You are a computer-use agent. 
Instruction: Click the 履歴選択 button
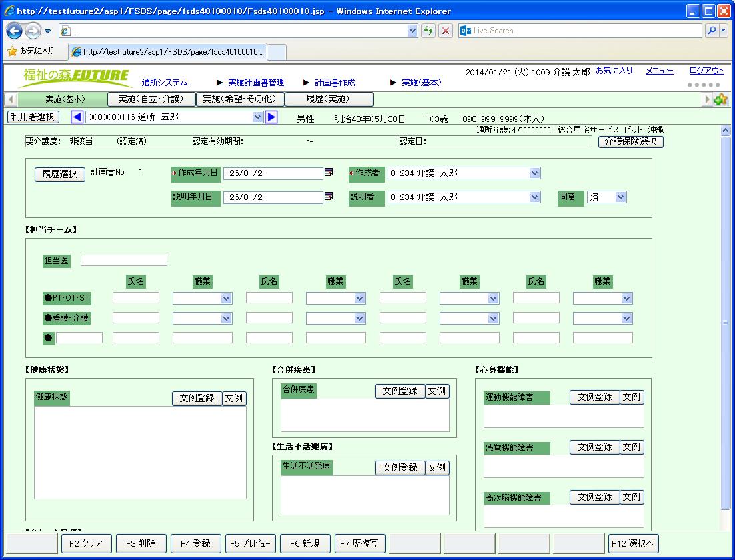click(59, 174)
